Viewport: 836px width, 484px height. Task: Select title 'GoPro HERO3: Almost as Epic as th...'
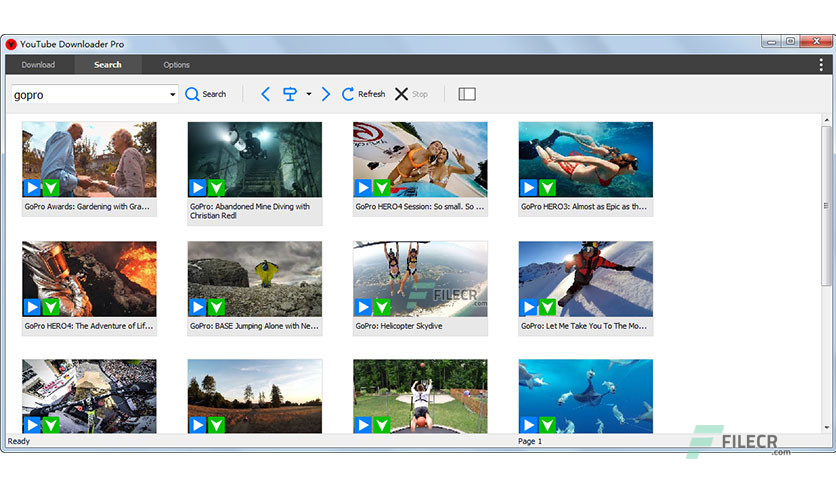[x=583, y=206]
